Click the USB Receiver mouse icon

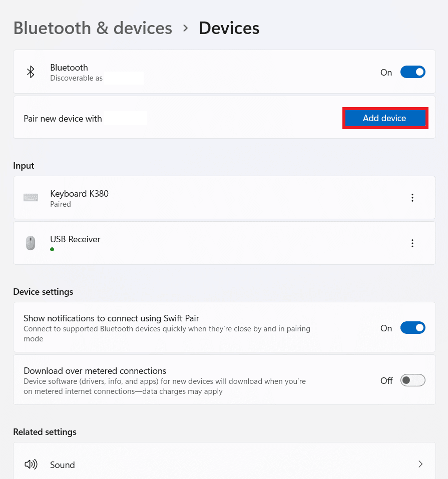31,243
